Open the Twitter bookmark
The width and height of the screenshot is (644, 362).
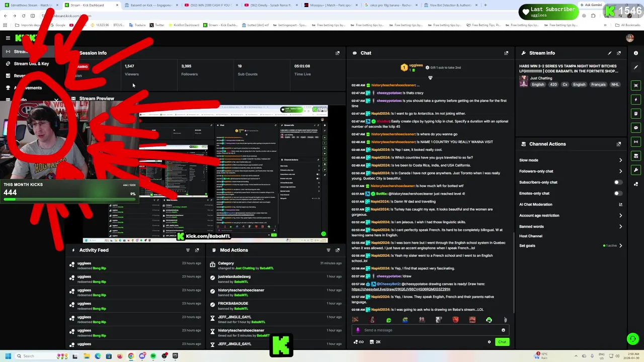(x=157, y=25)
